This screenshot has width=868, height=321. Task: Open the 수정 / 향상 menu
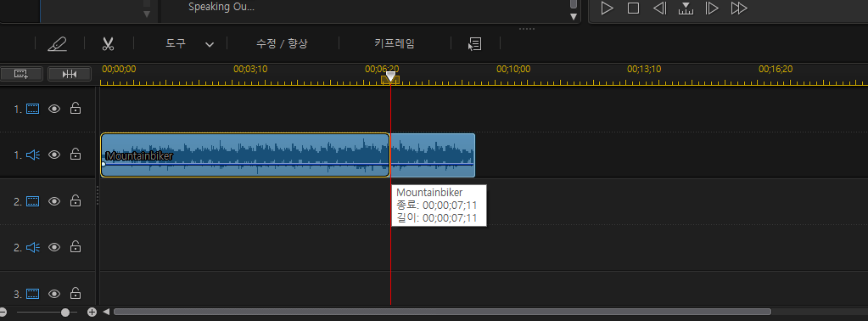coord(282,44)
